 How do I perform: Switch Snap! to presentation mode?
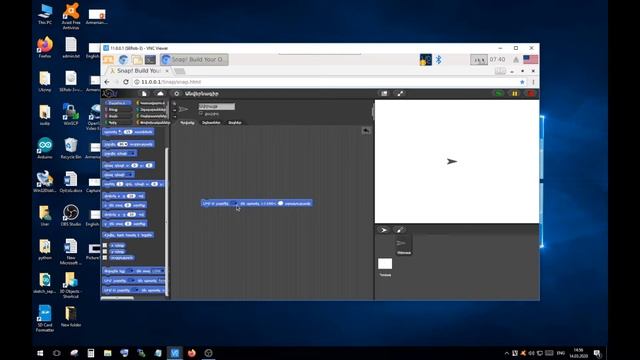click(400, 93)
